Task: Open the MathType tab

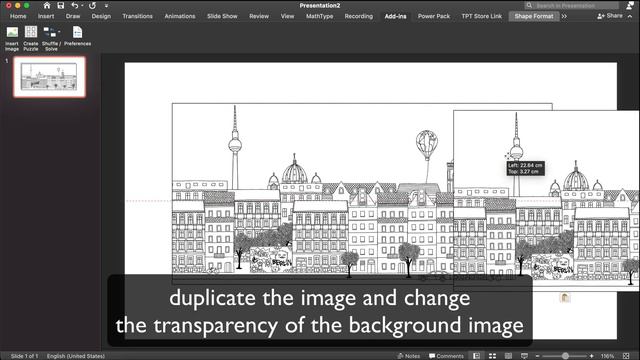Action: point(319,16)
